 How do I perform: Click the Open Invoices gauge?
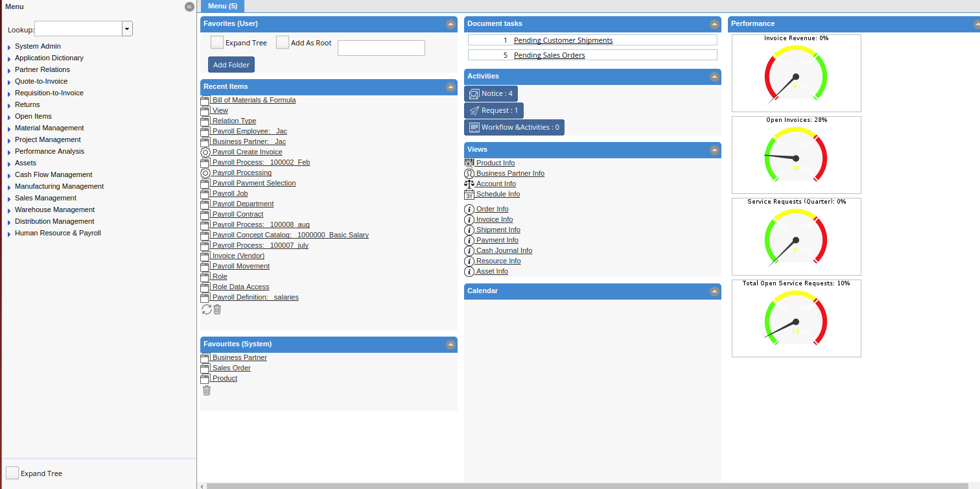pos(797,155)
